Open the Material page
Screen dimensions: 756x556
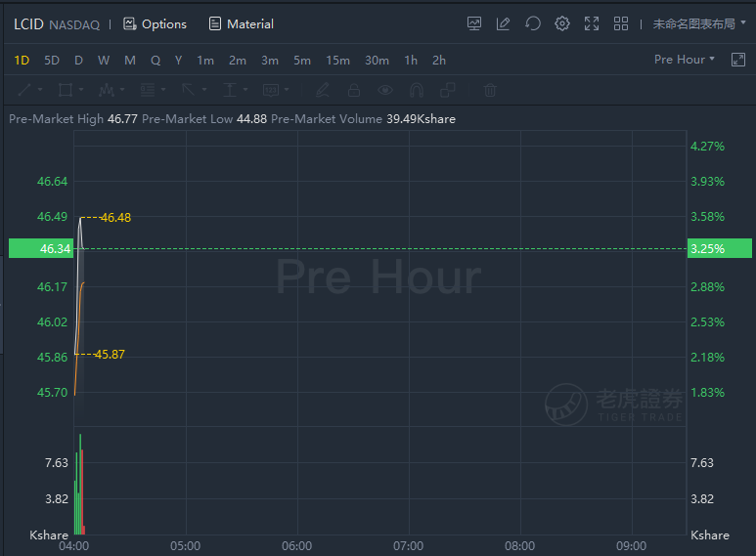click(x=241, y=24)
